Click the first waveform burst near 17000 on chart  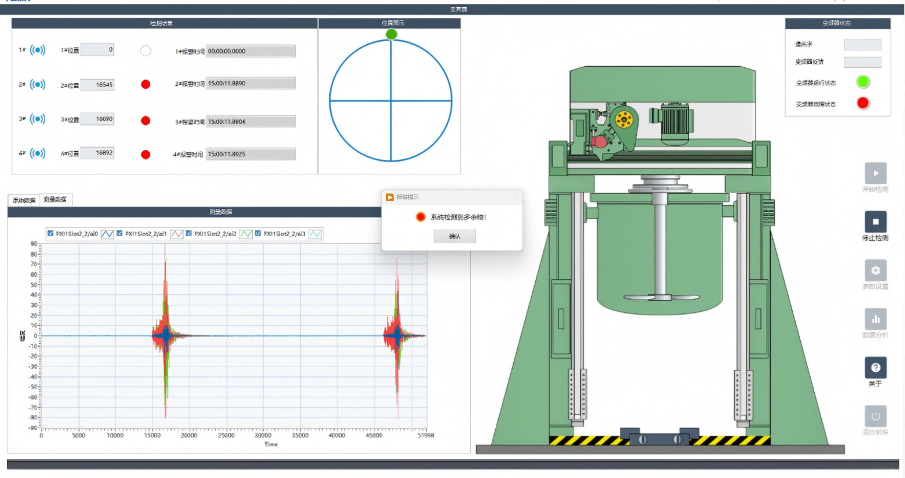point(166,335)
